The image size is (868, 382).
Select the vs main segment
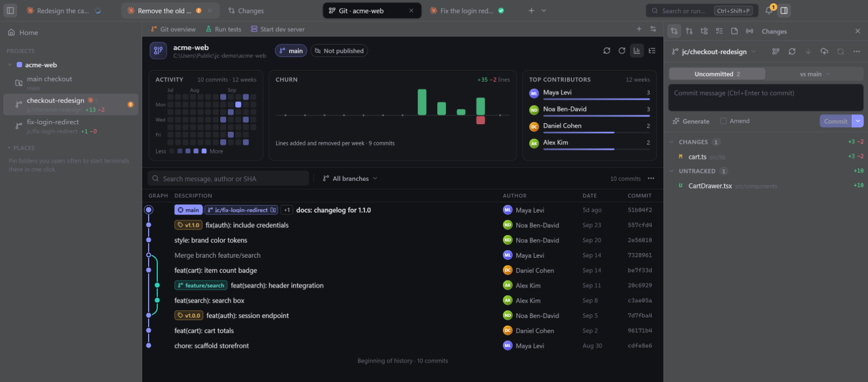(814, 74)
